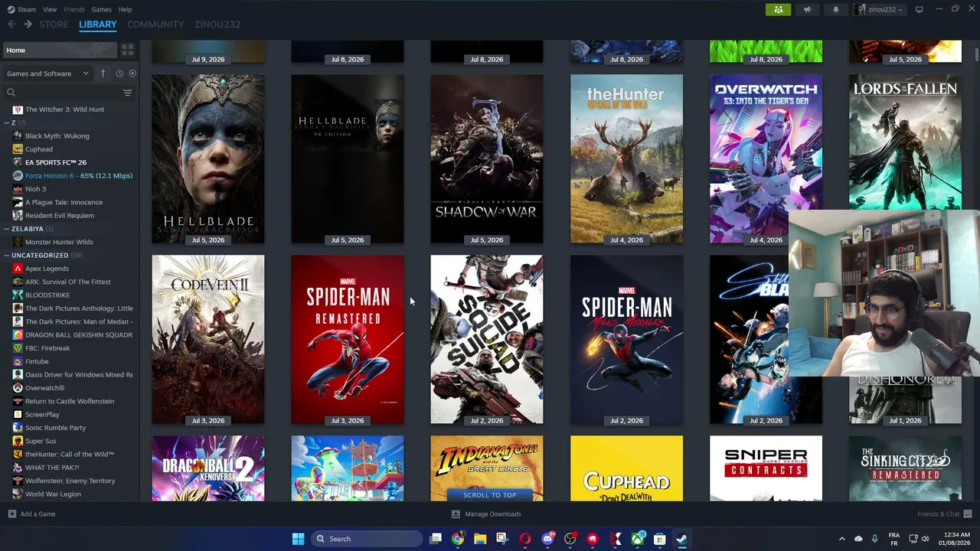Go forward with the right navigation arrow
The image size is (980, 551).
click(28, 24)
